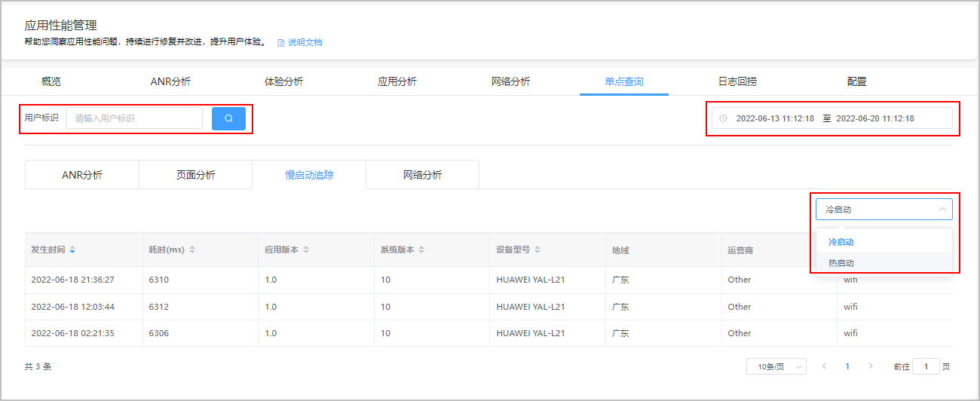
Task: Click the clock icon in date range
Action: point(723,118)
